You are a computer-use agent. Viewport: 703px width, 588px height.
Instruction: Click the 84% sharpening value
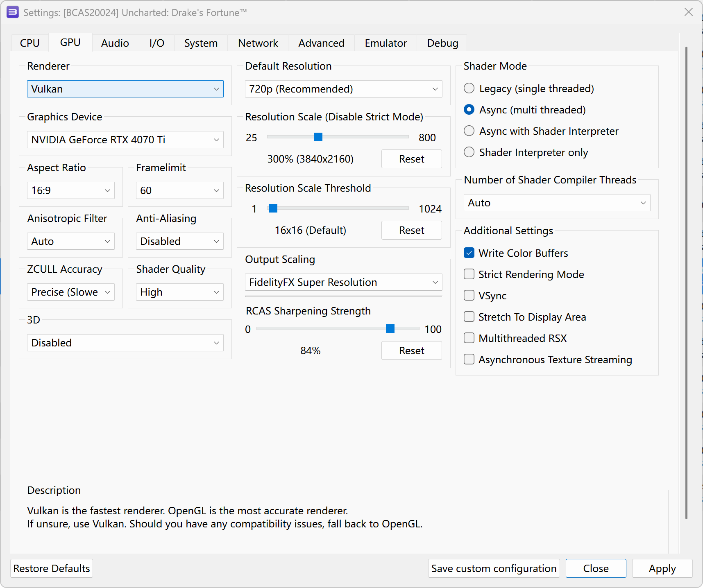311,351
